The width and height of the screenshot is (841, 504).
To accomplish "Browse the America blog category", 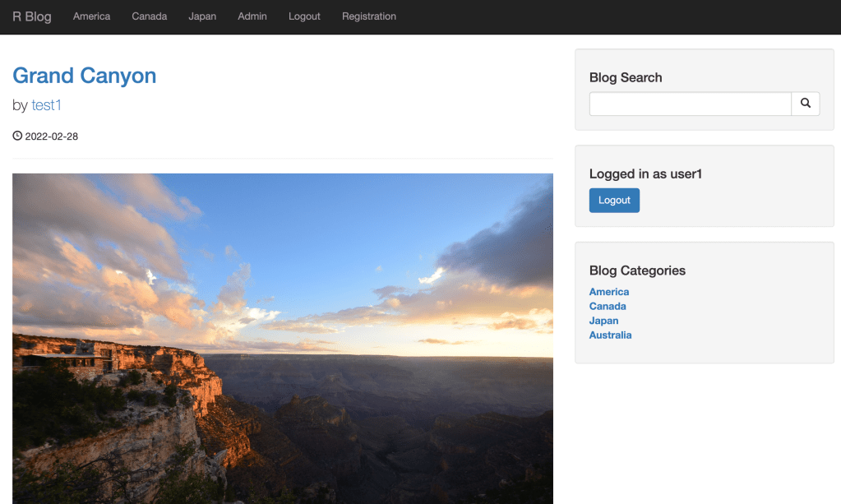I will [608, 291].
